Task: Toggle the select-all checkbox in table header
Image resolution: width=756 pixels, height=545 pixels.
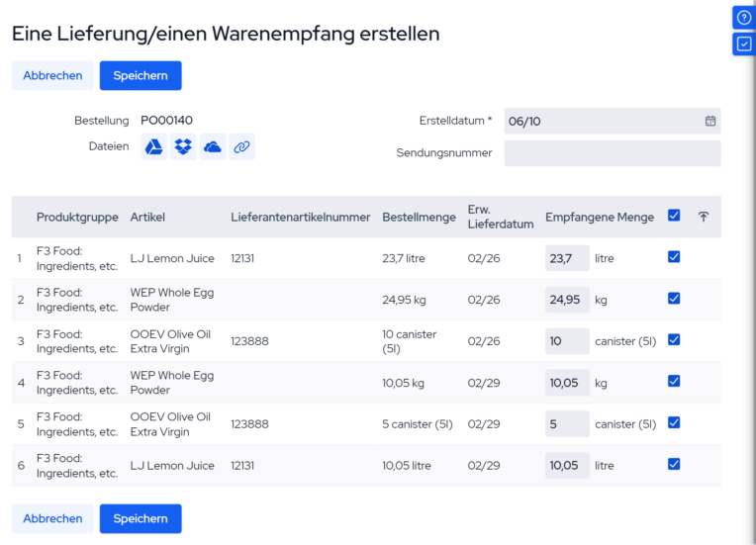Action: pos(674,216)
